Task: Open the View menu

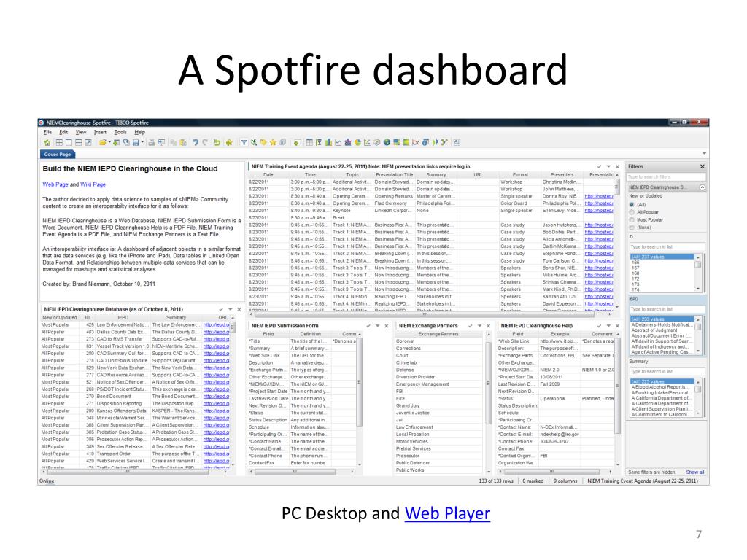Action: 81,132
